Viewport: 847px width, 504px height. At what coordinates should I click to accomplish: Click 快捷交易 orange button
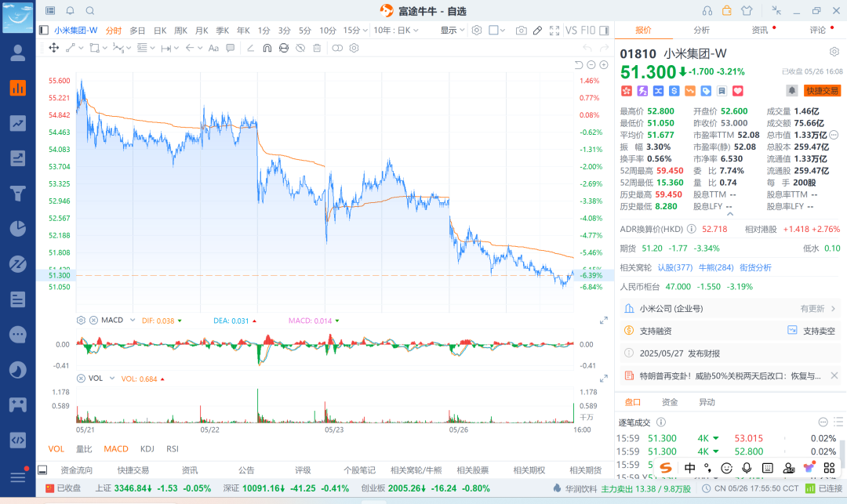tap(822, 91)
